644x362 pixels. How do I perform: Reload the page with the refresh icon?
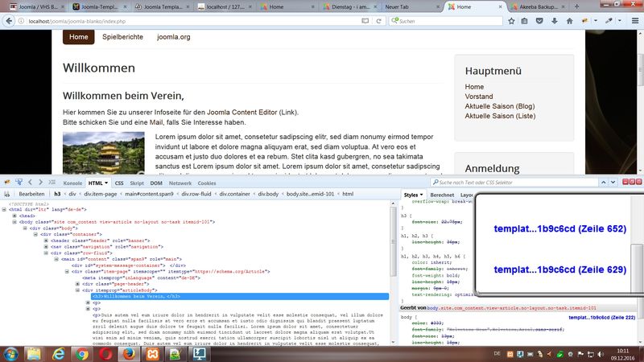click(x=379, y=21)
